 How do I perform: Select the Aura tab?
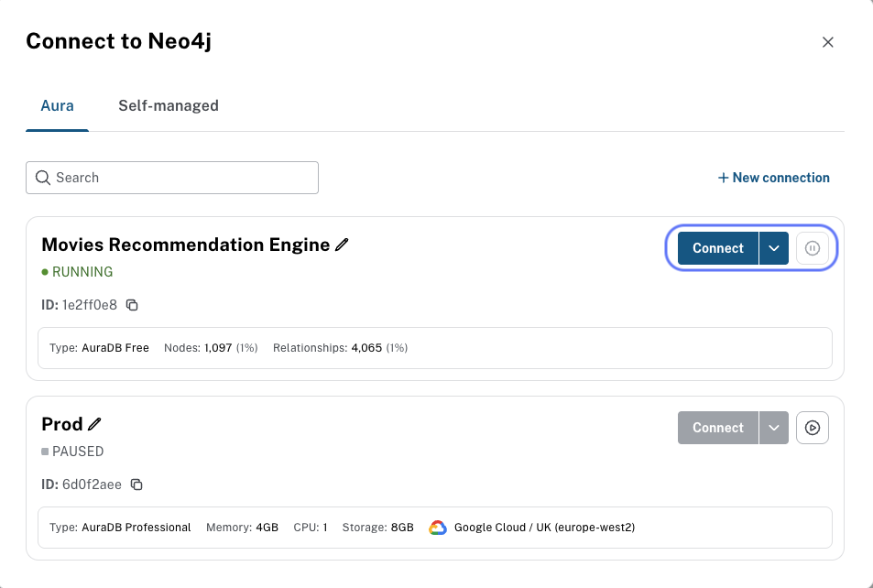(x=57, y=105)
